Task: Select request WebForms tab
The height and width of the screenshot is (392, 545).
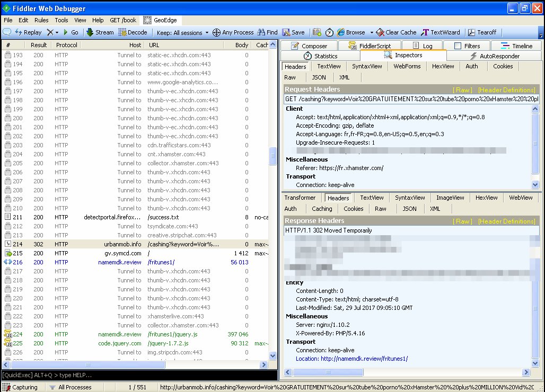Action: [407, 66]
